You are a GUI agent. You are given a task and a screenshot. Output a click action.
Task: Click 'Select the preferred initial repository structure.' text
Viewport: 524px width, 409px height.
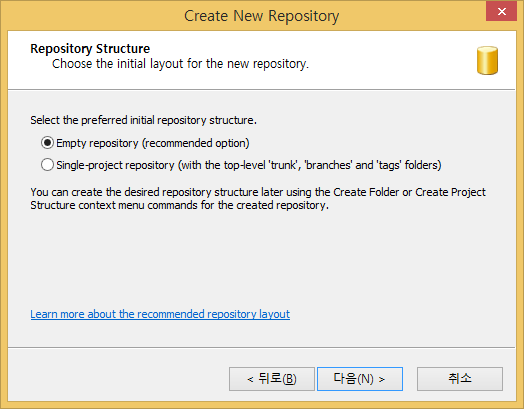coord(143,120)
